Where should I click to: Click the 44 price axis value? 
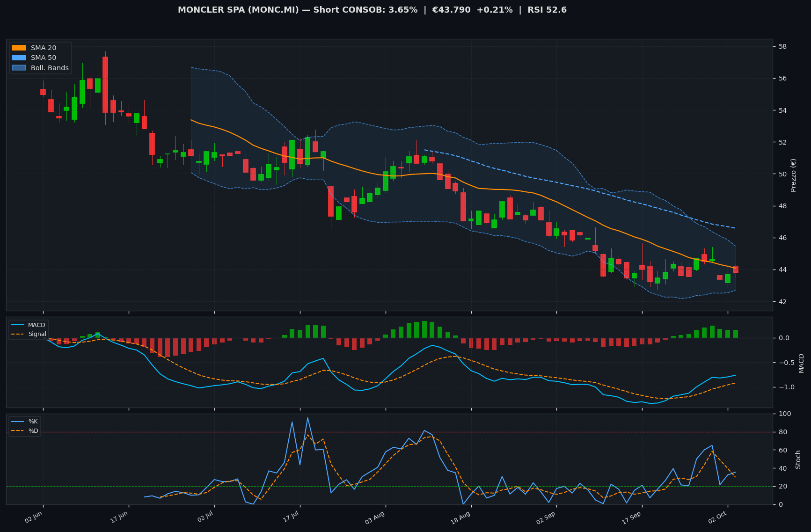coord(782,270)
